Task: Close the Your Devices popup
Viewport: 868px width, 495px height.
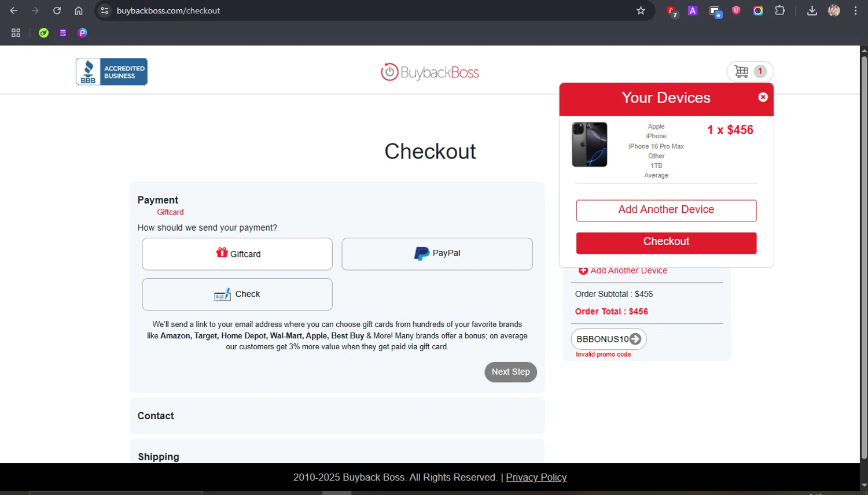Action: 763,97
